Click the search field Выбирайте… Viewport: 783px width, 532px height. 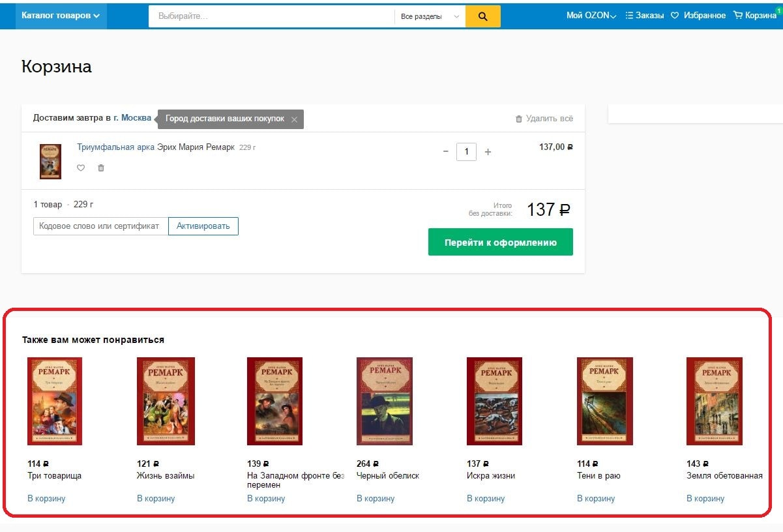coord(271,16)
